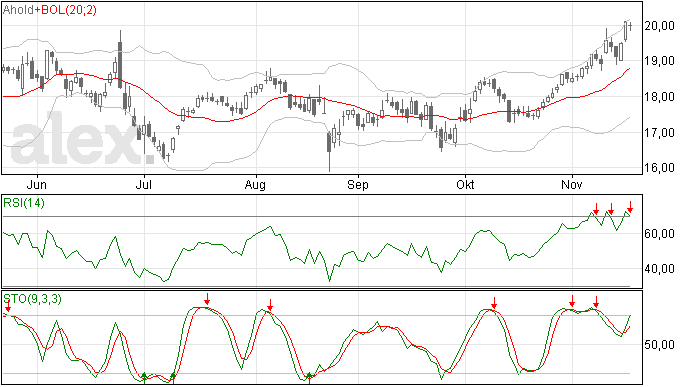Click the 20,00 price axis value
The image size is (690, 387).
(659, 26)
